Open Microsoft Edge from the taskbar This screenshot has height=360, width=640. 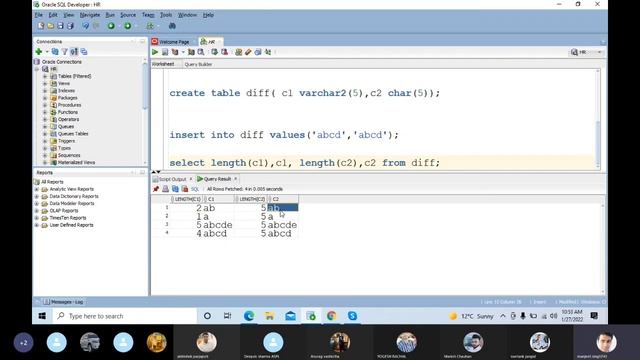[249, 316]
